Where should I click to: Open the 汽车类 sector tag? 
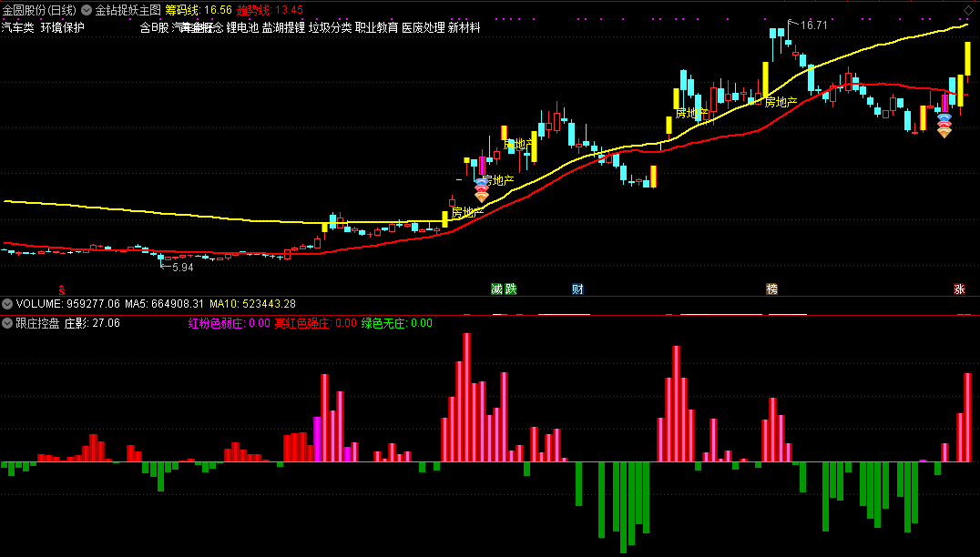click(17, 27)
